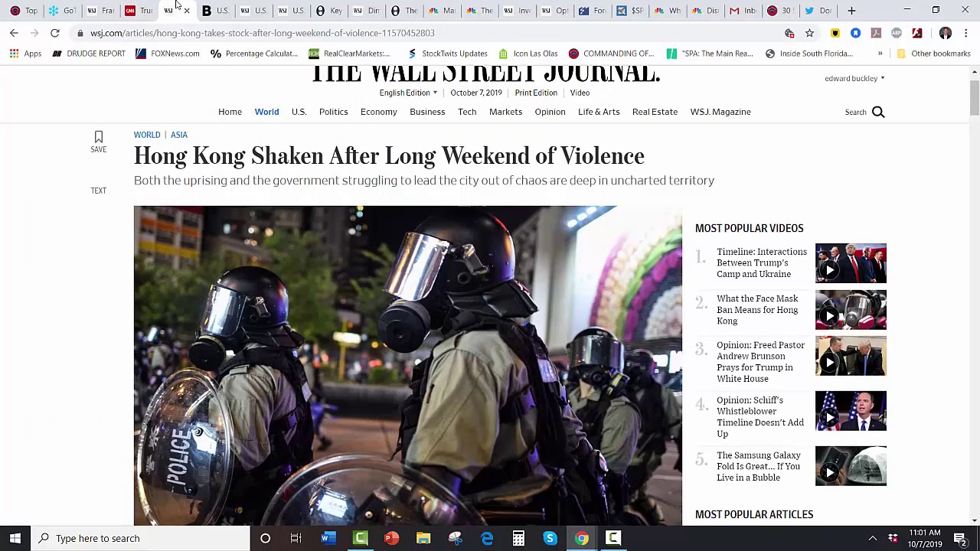Open the Markets section
Viewport: 980px width, 551px height.
click(x=505, y=112)
